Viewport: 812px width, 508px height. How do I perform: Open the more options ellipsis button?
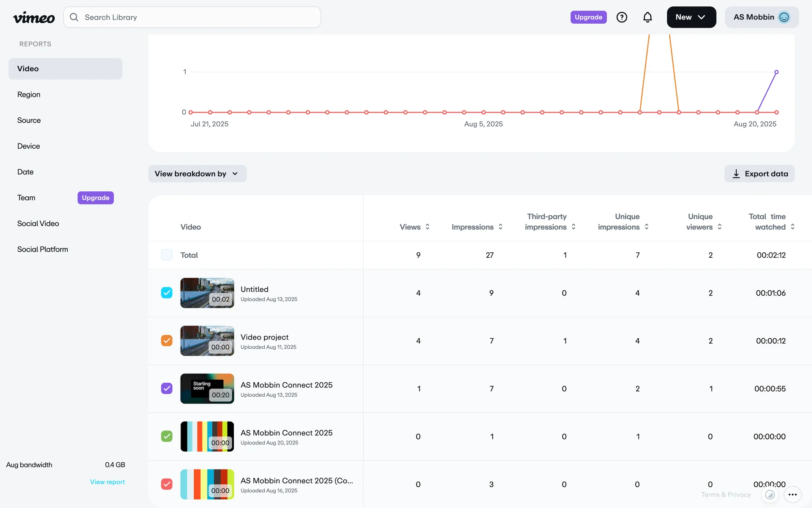point(793,494)
